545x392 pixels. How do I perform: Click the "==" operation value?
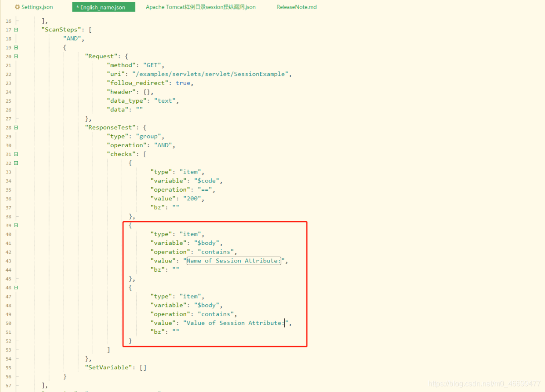click(x=205, y=190)
